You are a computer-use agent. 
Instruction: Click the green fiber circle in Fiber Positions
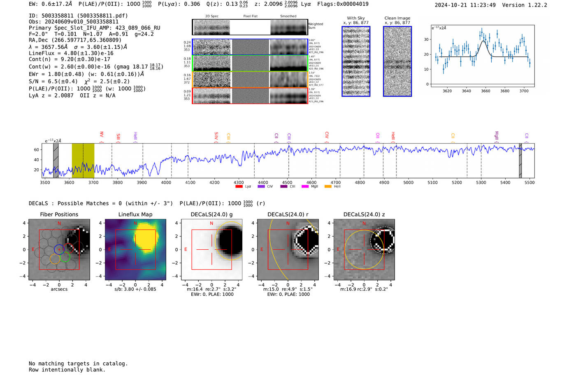(65, 257)
